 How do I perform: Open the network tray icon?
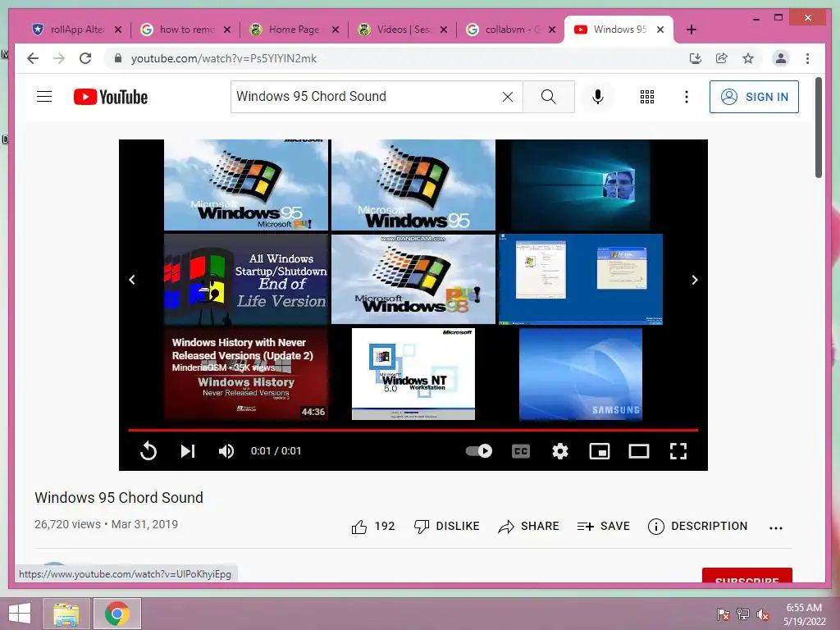pos(743,614)
